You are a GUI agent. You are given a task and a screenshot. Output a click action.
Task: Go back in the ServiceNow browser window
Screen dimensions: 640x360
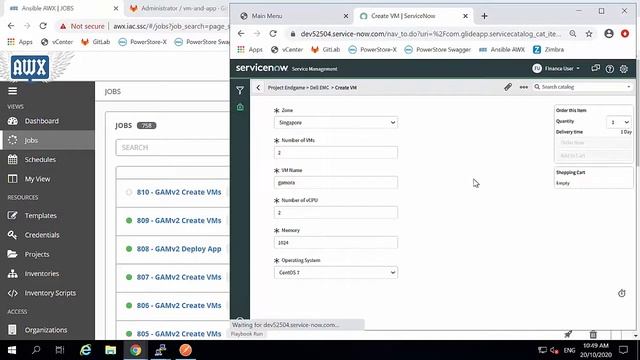241,34
